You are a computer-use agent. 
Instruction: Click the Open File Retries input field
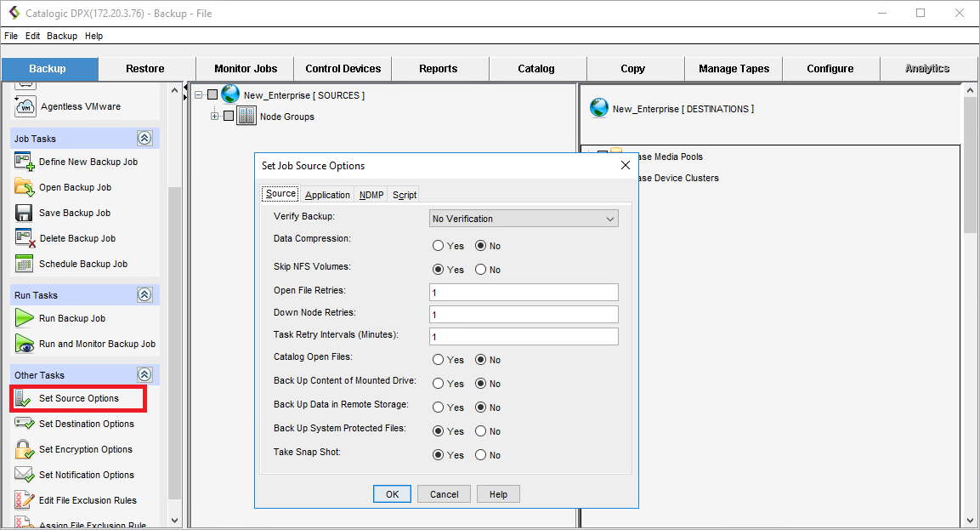click(524, 292)
